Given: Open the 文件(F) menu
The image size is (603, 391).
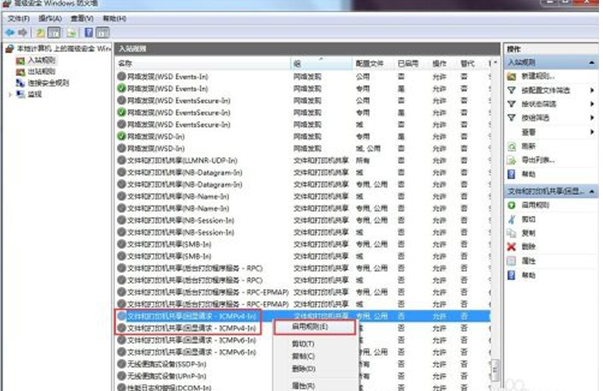Looking at the screenshot, I should click(18, 18).
